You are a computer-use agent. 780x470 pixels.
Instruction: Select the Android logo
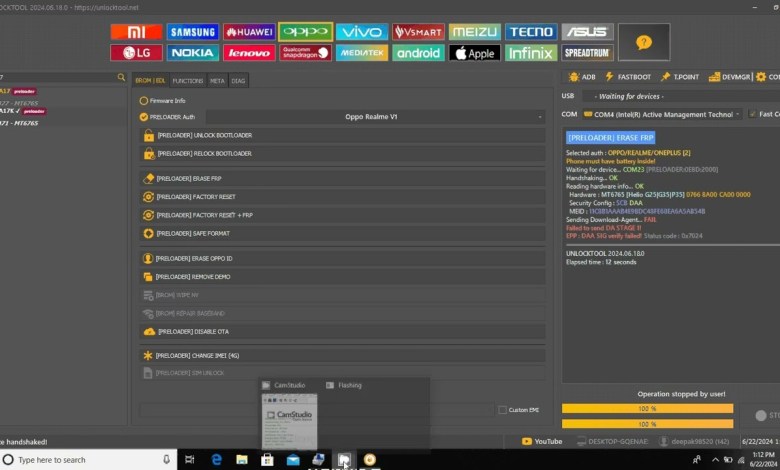(x=418, y=53)
